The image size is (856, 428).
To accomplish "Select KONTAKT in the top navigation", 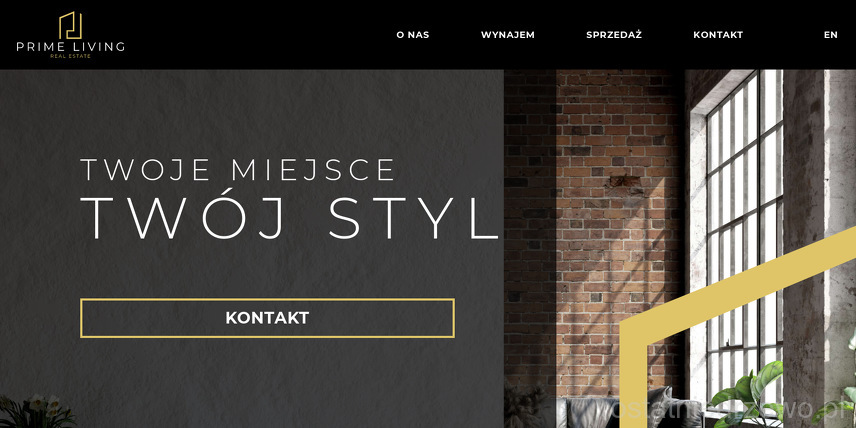I will [718, 35].
